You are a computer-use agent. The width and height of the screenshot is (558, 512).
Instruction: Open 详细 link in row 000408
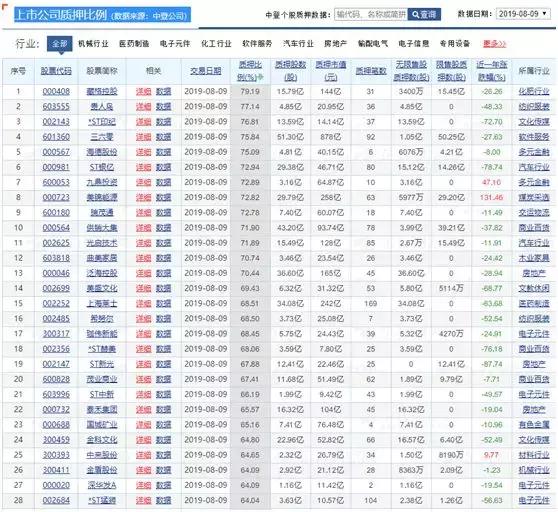click(143, 91)
